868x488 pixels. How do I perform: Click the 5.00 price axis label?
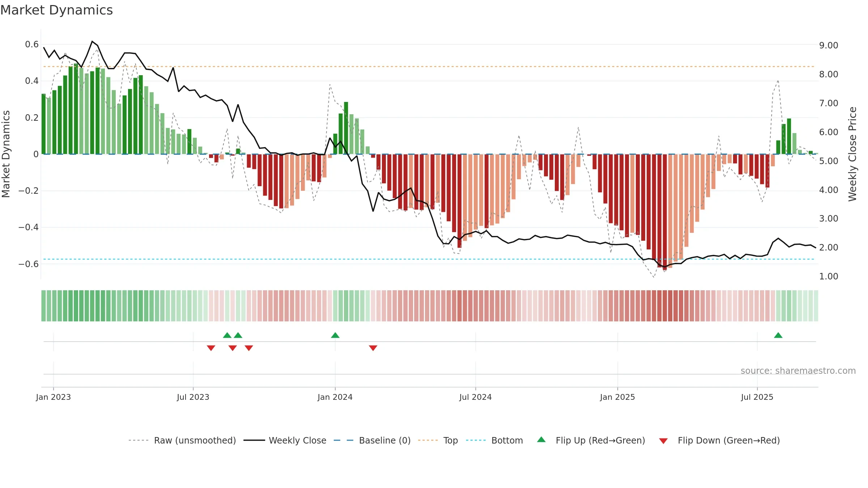tap(829, 161)
